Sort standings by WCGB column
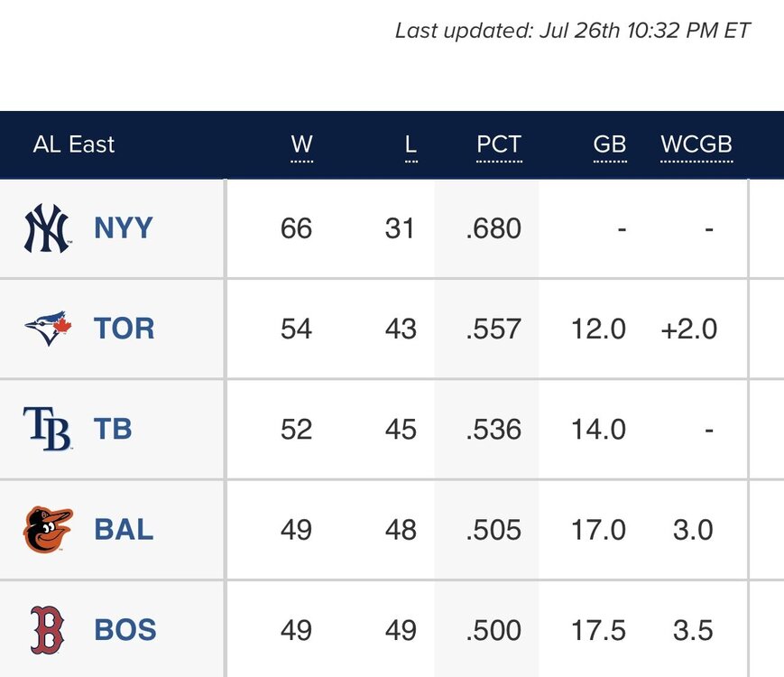Screen dimensions: 784x677 696,144
